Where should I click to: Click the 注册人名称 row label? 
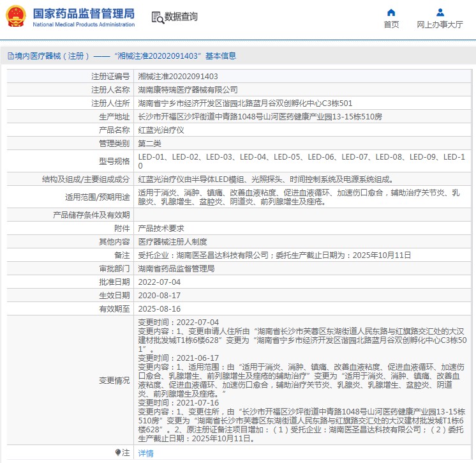click(110, 89)
